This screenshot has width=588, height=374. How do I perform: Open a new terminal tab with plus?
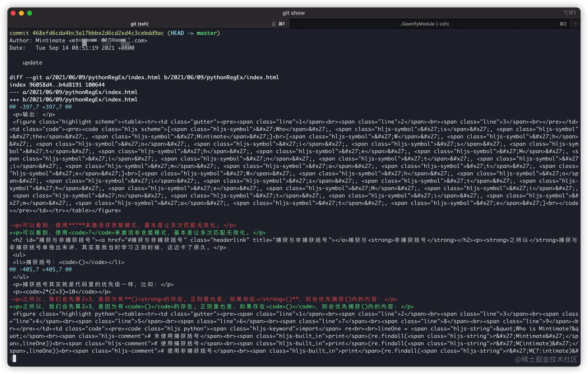click(576, 24)
